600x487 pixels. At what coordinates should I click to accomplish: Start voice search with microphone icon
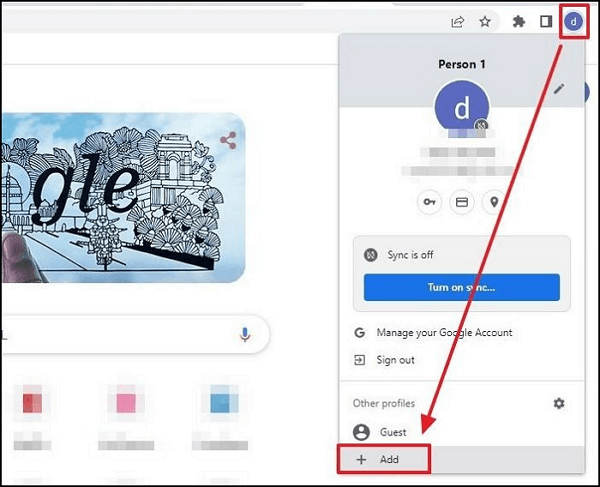[245, 334]
